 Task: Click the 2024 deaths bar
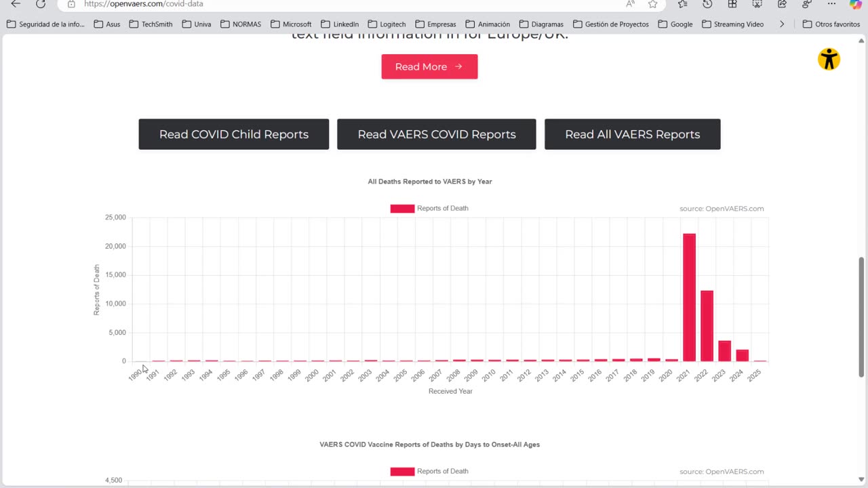click(x=742, y=356)
